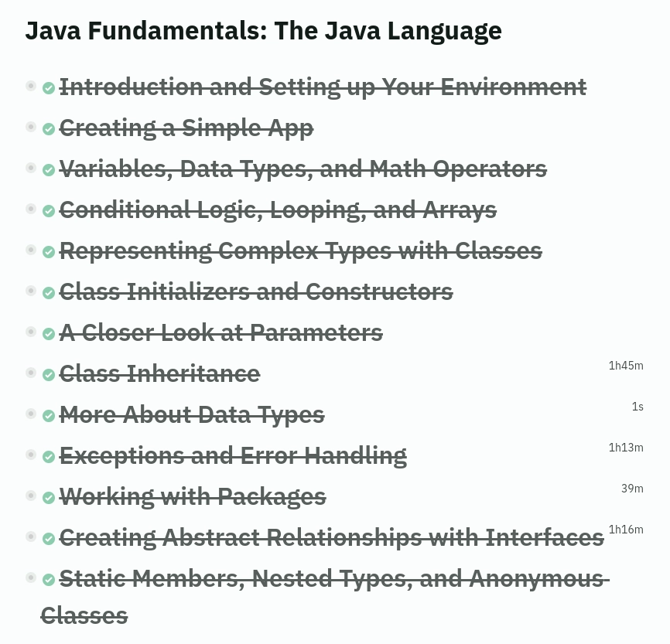Click the bullet beside Static Members, Nested Types
Image resolution: width=670 pixels, height=644 pixels.
(31, 578)
